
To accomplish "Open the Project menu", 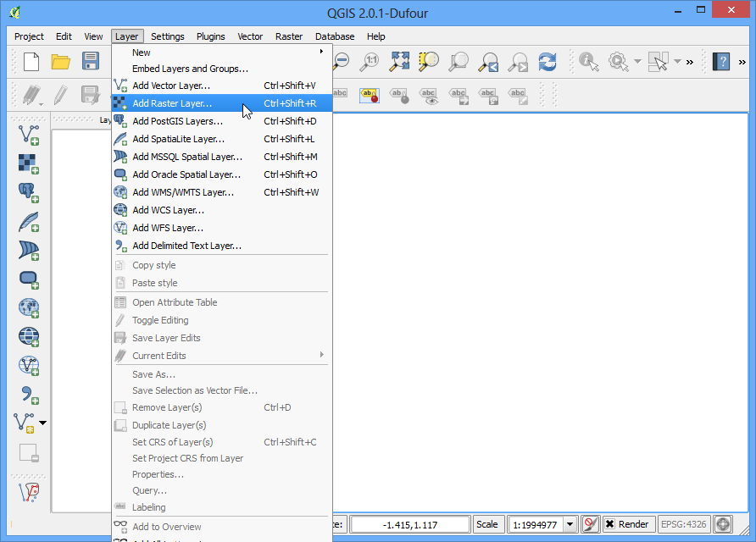I will pos(29,36).
